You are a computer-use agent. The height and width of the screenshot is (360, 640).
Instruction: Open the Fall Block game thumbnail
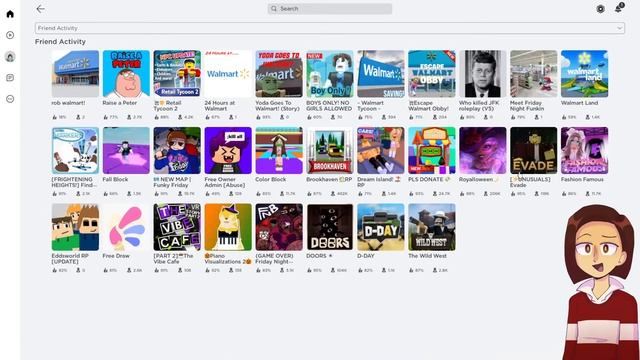click(126, 150)
